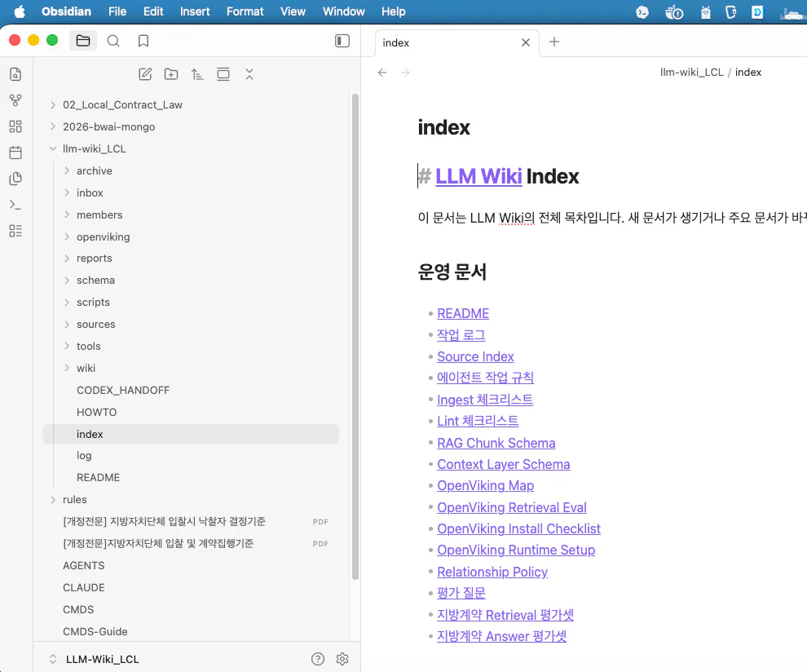Open the RAG Chunk Schema link

pos(496,443)
